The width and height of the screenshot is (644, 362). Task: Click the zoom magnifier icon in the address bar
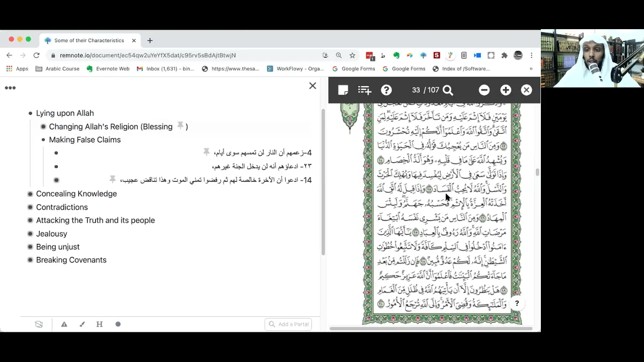pos(339,55)
